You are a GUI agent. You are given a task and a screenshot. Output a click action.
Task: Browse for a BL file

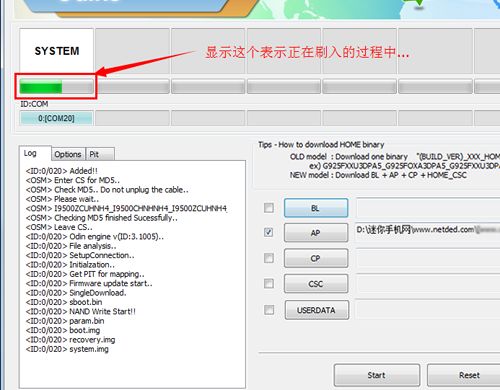(316, 208)
